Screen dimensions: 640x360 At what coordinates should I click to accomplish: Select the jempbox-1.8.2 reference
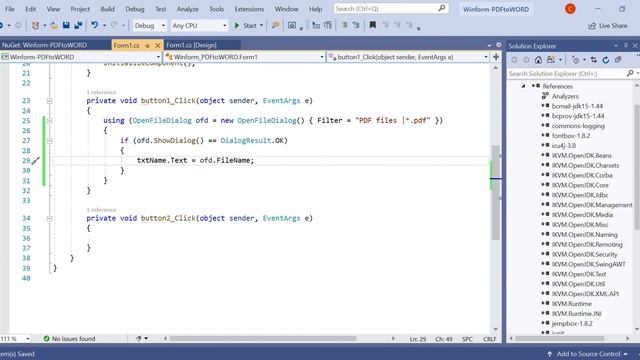[x=572, y=324]
